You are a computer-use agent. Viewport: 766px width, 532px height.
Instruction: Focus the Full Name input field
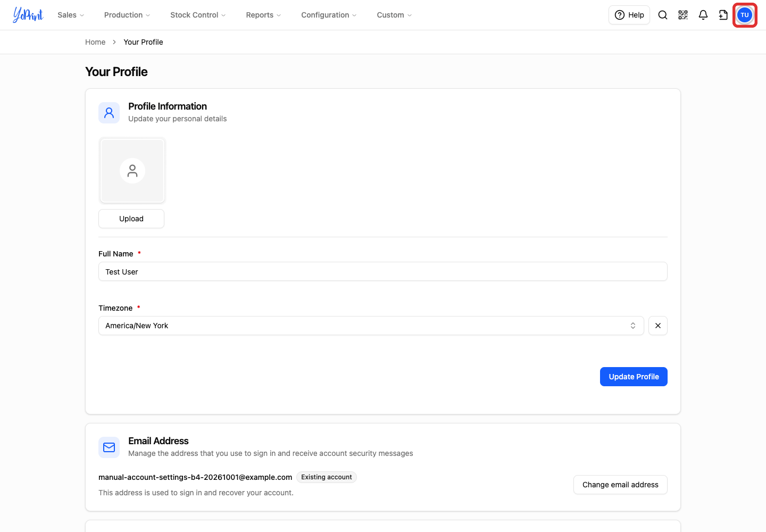coord(383,271)
